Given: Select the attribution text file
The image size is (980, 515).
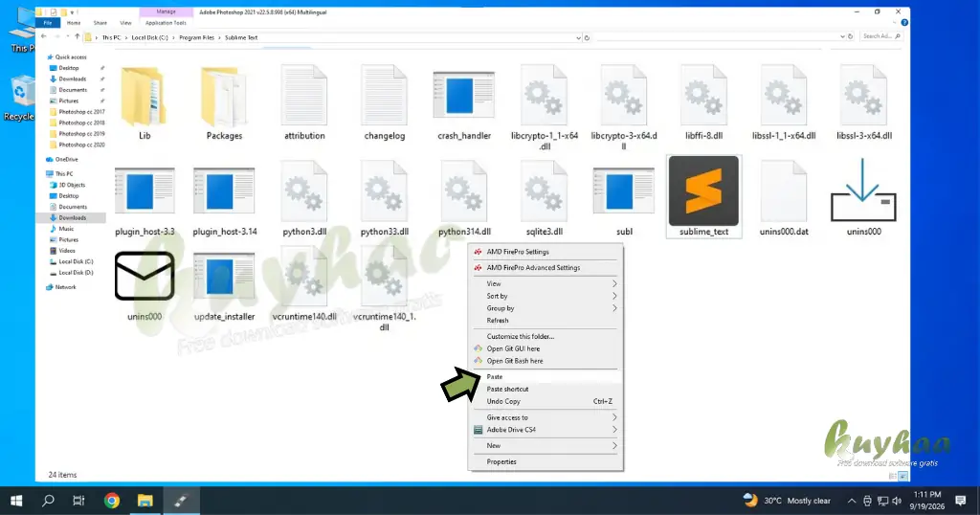Looking at the screenshot, I should [304, 101].
